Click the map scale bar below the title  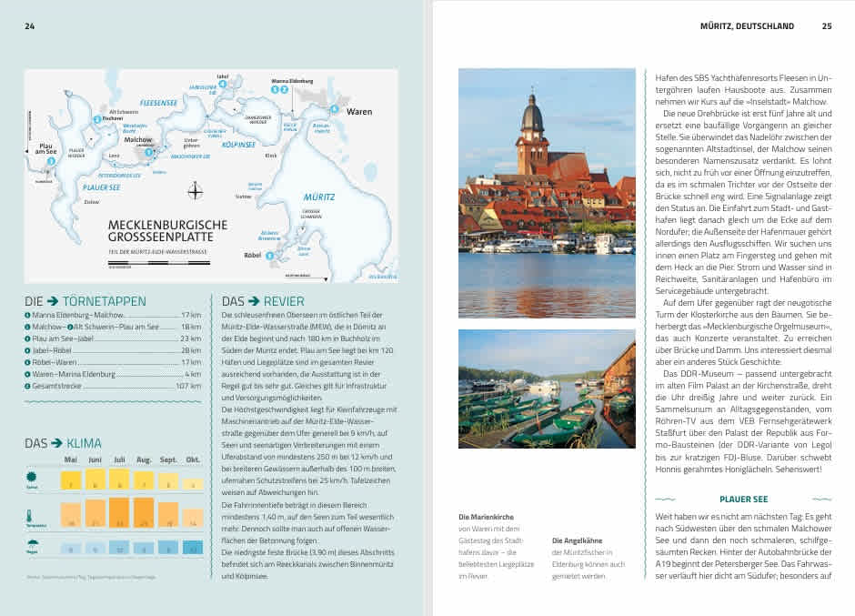coord(159,263)
